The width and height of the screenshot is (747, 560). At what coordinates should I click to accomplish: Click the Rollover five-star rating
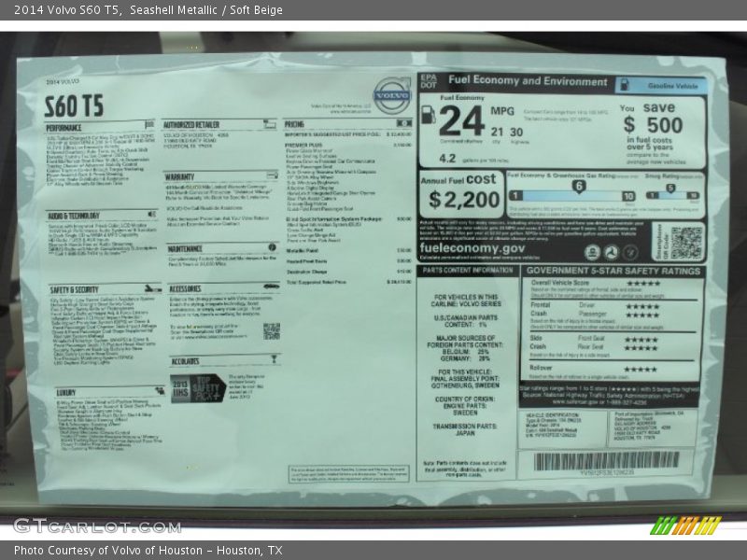click(641, 370)
